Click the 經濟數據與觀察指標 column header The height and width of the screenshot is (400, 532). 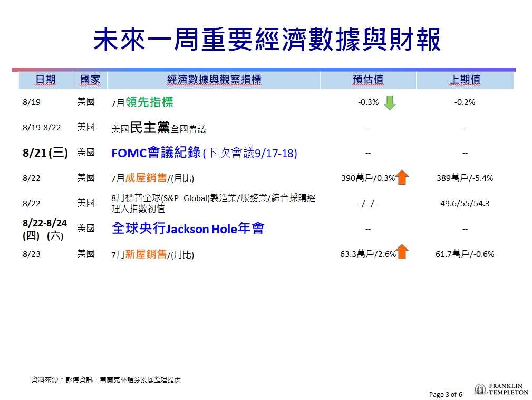[x=214, y=80]
